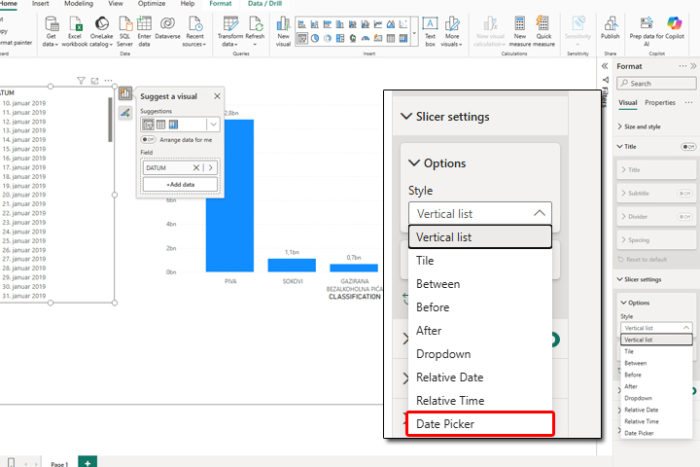Click the slicer vertical scrollbar
Viewport: 700px width, 467px height.
[110, 120]
